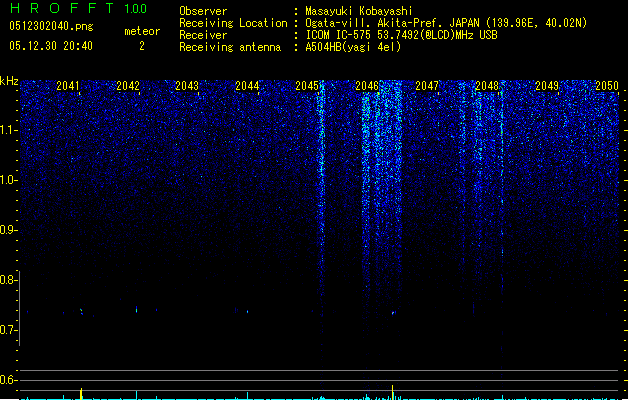Click the meteor count label
Screen dimensions: 629x400
[142, 31]
